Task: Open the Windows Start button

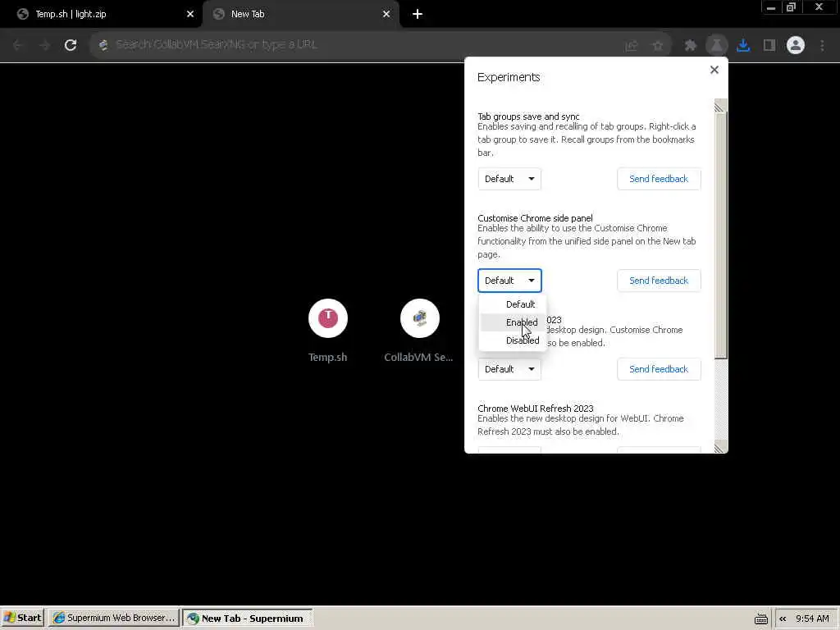Action: 22,618
